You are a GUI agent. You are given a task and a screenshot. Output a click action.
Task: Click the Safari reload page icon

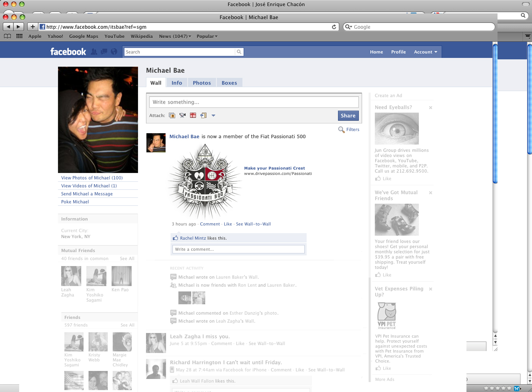[x=334, y=27]
